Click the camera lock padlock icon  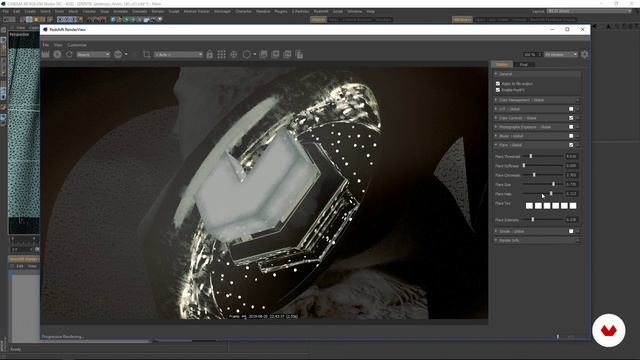(209, 54)
